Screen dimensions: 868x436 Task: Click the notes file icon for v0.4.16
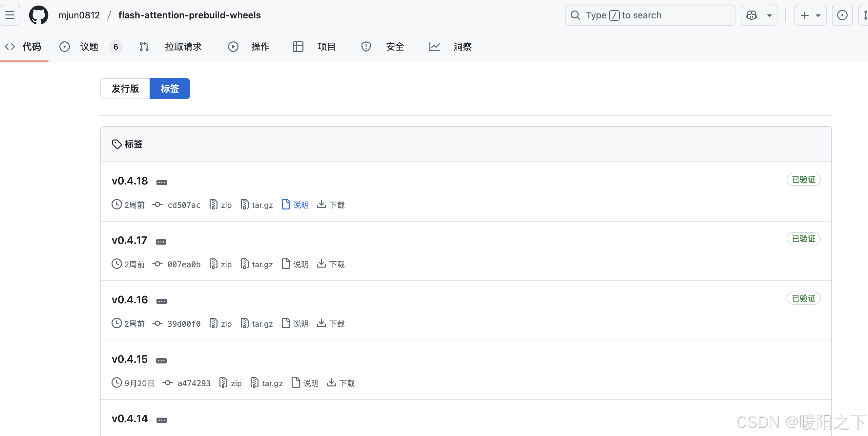pos(286,323)
